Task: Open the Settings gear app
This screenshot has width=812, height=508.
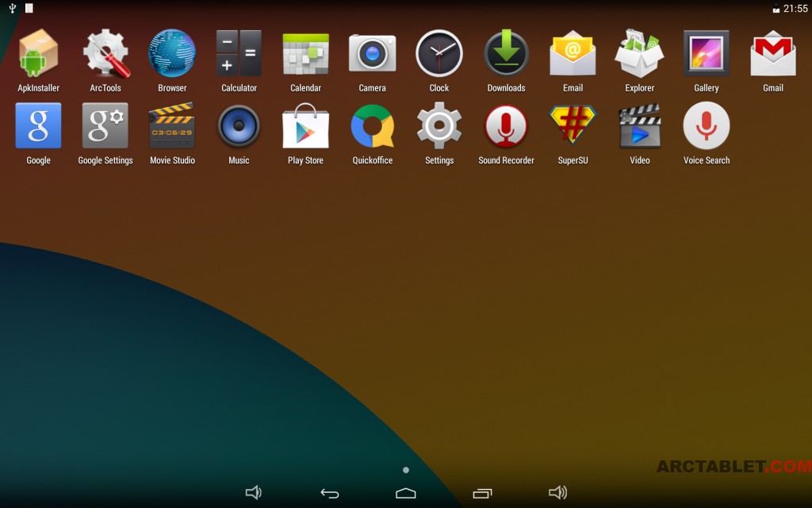Action: [x=439, y=126]
